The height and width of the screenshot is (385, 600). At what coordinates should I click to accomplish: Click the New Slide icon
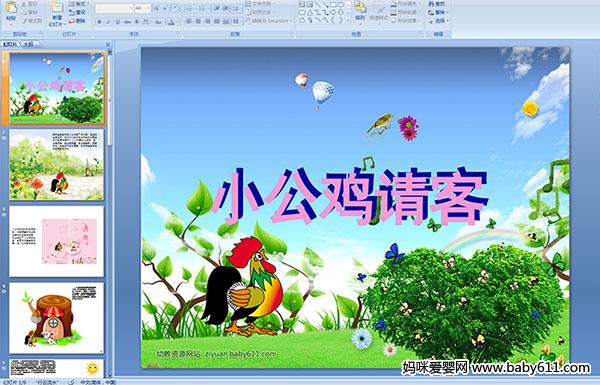[x=57, y=13]
